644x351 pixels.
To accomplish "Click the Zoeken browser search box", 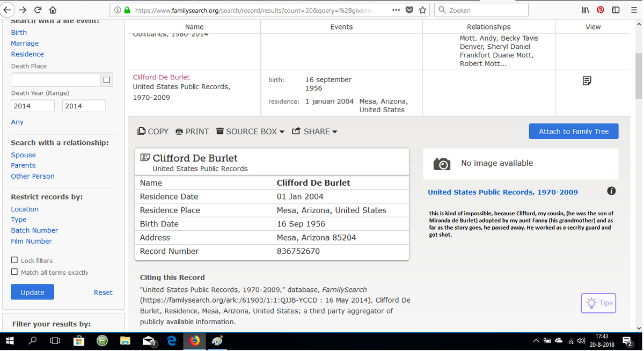I will [481, 10].
